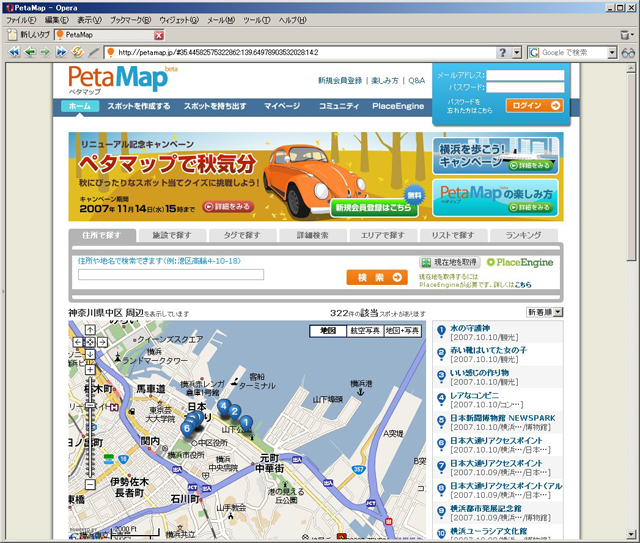Select the ランキング tab
Viewport: 640px width, 543px height.
click(523, 235)
